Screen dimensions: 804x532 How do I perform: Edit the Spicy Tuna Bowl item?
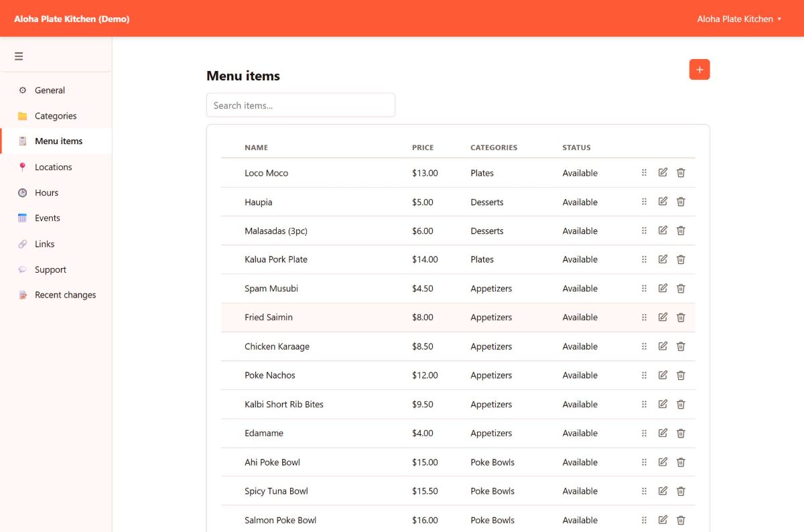663,491
